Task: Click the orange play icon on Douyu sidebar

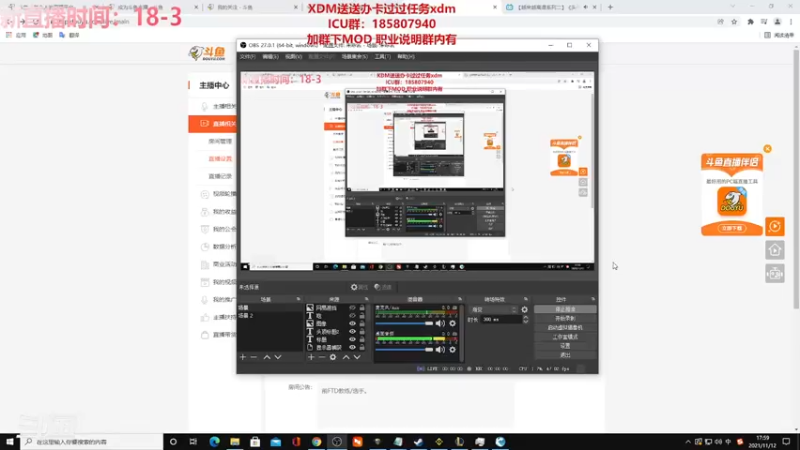Action: pyautogui.click(x=774, y=227)
